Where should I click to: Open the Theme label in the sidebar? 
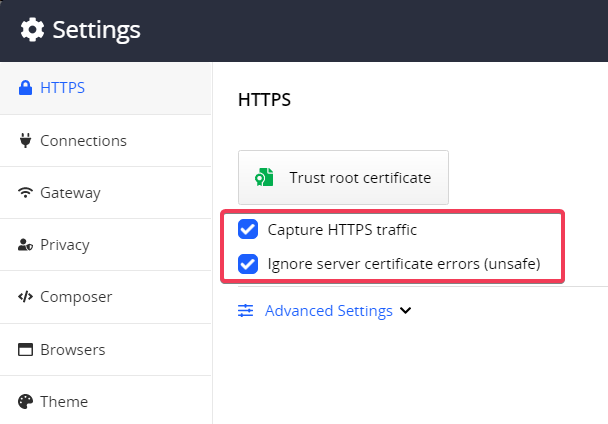click(x=64, y=402)
